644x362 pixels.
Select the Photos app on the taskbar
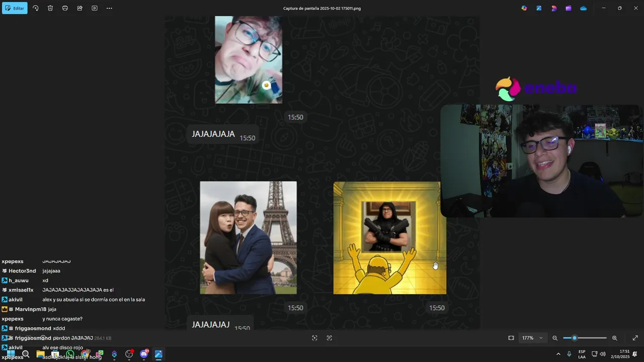[158, 354]
